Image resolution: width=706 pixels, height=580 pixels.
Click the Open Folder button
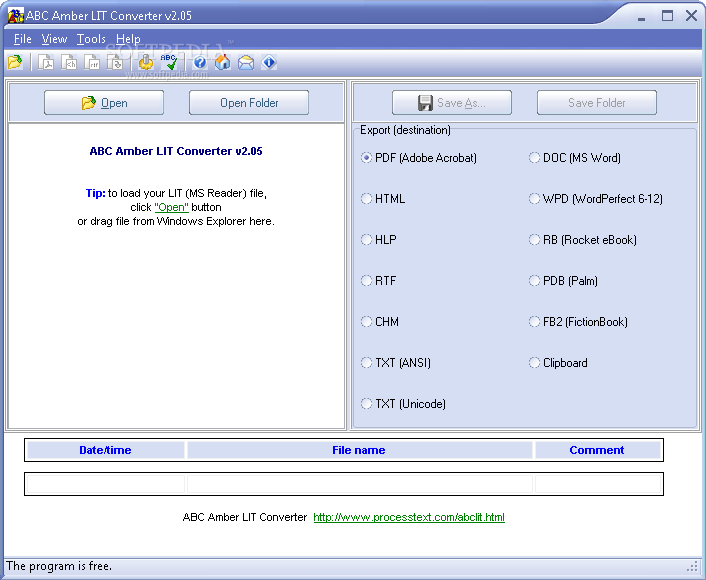coord(249,103)
